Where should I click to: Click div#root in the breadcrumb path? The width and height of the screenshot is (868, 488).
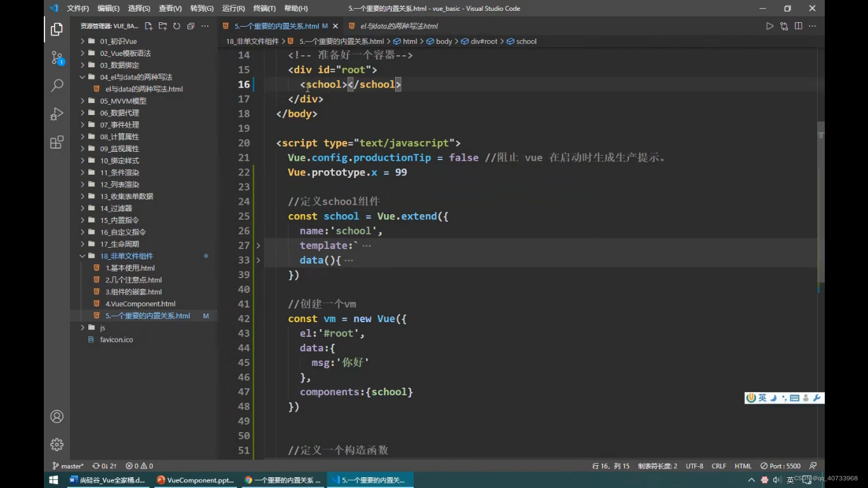pos(484,41)
